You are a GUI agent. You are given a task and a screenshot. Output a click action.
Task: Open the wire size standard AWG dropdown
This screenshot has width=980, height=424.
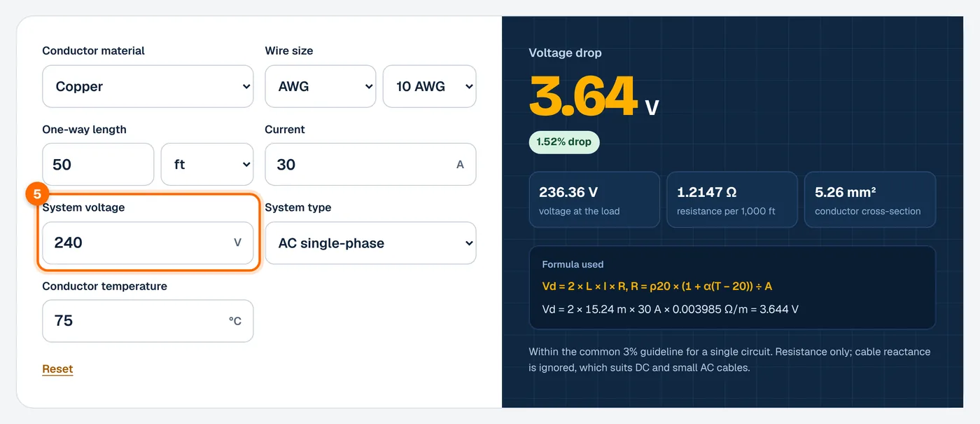point(321,87)
